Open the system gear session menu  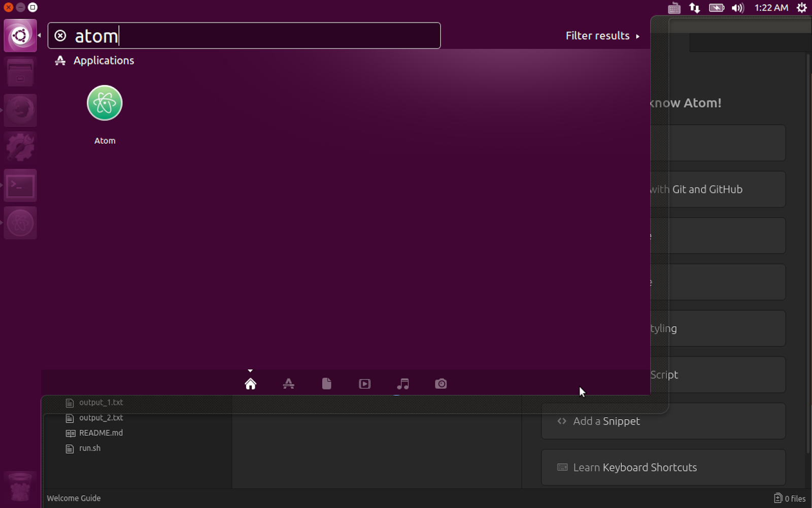pos(802,8)
